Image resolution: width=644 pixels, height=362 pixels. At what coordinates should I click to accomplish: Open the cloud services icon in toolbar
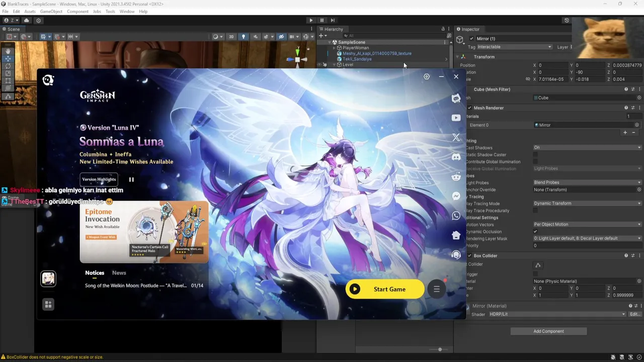click(26, 21)
